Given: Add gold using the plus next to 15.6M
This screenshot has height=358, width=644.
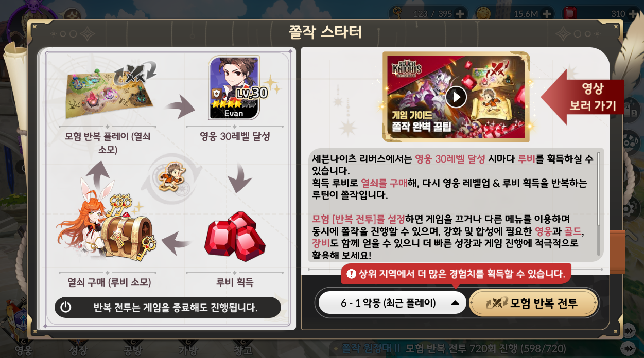Looking at the screenshot, I should click(x=547, y=14).
